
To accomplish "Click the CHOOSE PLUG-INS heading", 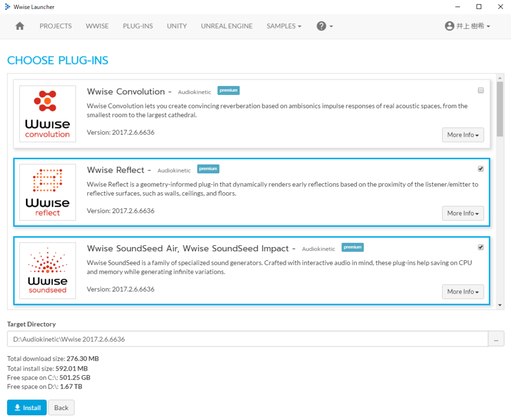I will pos(58,60).
